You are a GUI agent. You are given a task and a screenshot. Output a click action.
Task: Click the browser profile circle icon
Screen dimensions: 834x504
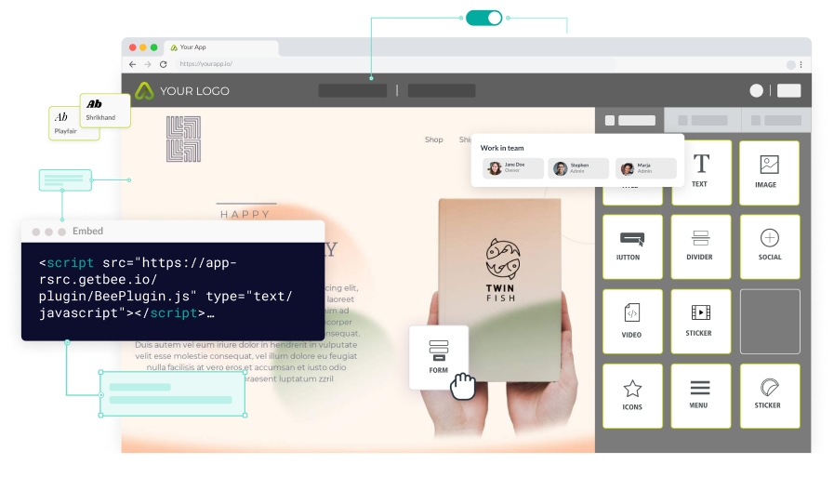(x=791, y=64)
